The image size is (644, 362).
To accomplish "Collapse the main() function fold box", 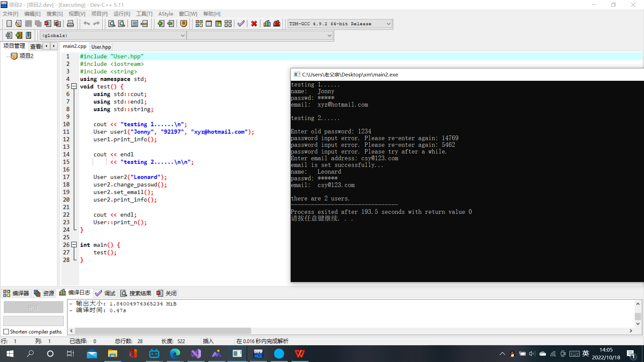I will 74,245.
